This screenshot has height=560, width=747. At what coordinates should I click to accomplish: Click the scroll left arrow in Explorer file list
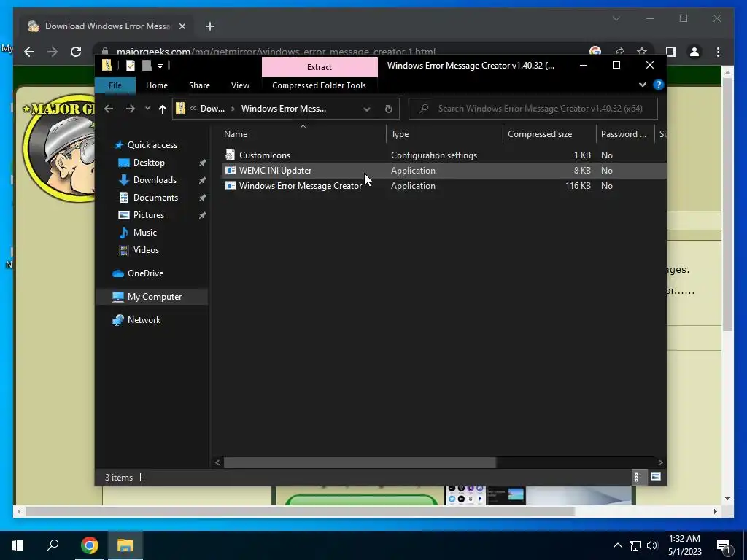click(217, 462)
